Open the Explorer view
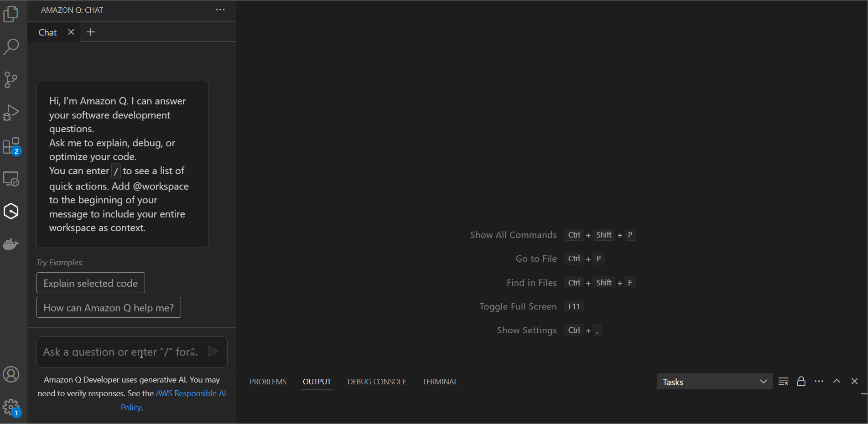Image resolution: width=868 pixels, height=424 pixels. (11, 14)
